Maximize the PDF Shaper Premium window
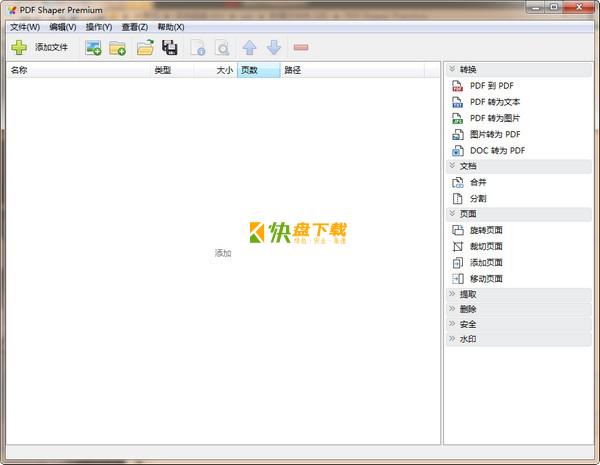 [x=554, y=7]
